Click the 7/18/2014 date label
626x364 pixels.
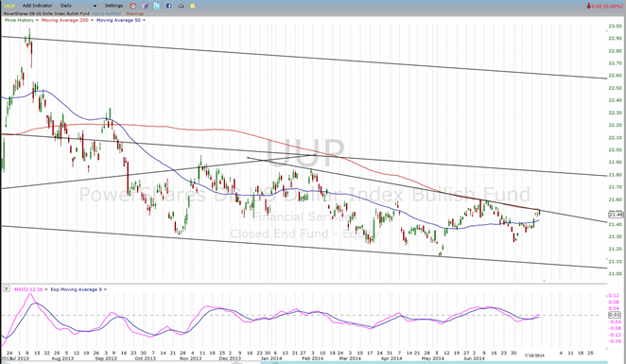[x=534, y=355]
